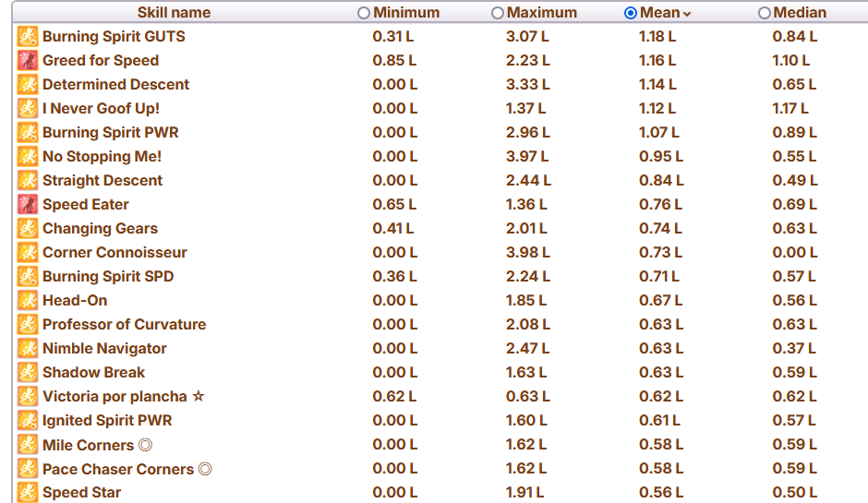The height and width of the screenshot is (503, 868).
Task: Click Nimble Navigator maximum value 2.47 L
Action: [x=527, y=349]
